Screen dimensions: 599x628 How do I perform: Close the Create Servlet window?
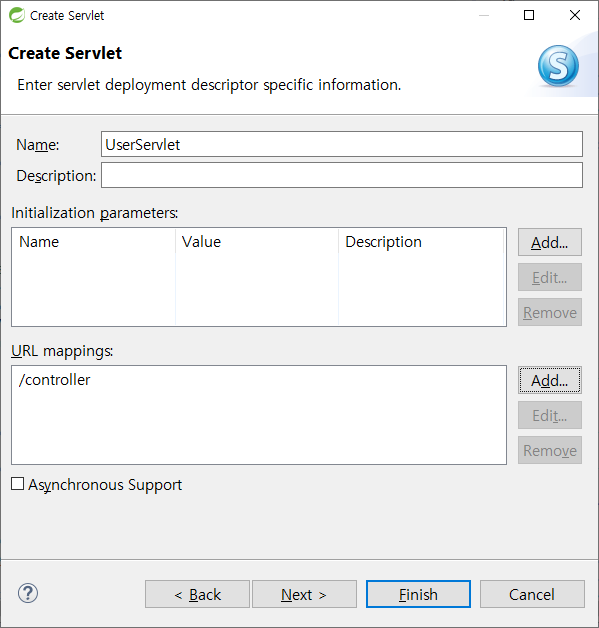(575, 15)
